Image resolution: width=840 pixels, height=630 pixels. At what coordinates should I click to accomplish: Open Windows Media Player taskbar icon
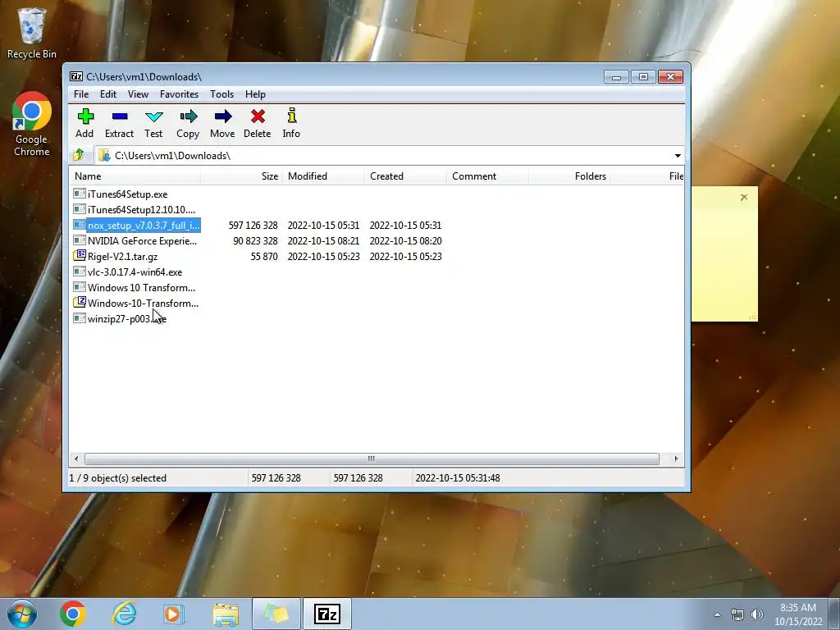coord(174,614)
